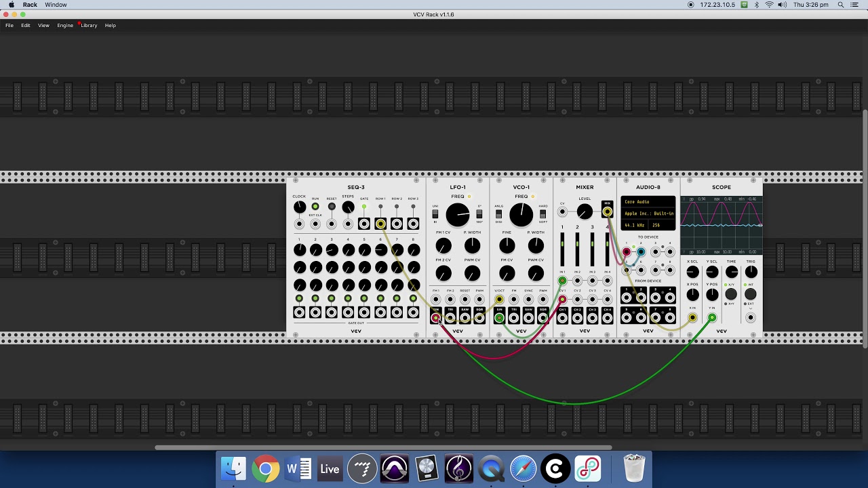
Task: Click the SEQ-3 STEPS knob
Action: coord(348,207)
